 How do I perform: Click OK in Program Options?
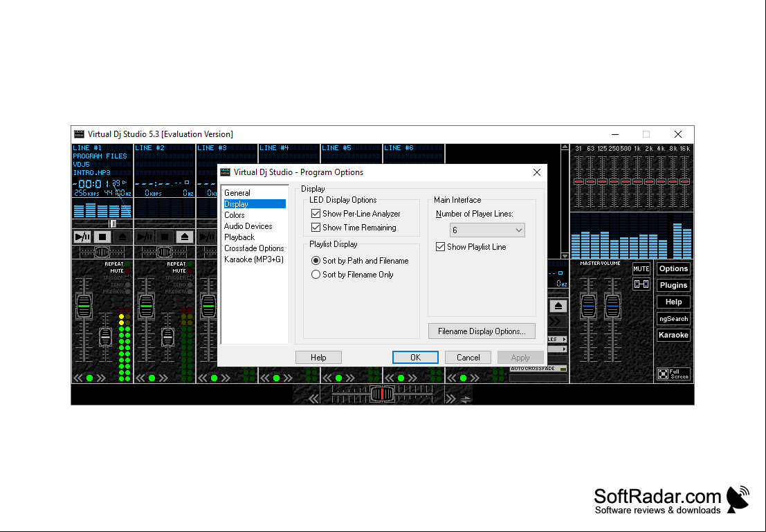tap(415, 358)
